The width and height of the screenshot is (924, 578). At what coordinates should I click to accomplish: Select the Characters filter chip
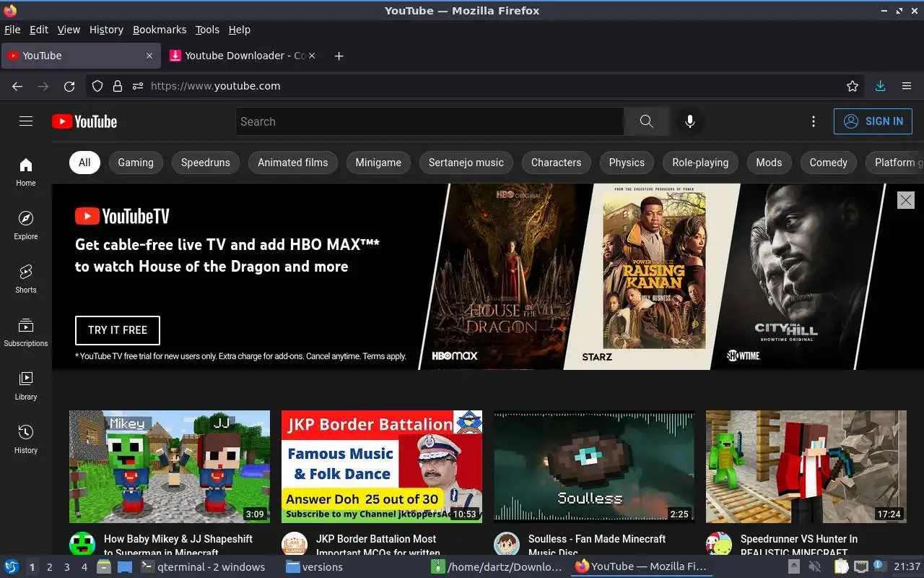point(556,163)
